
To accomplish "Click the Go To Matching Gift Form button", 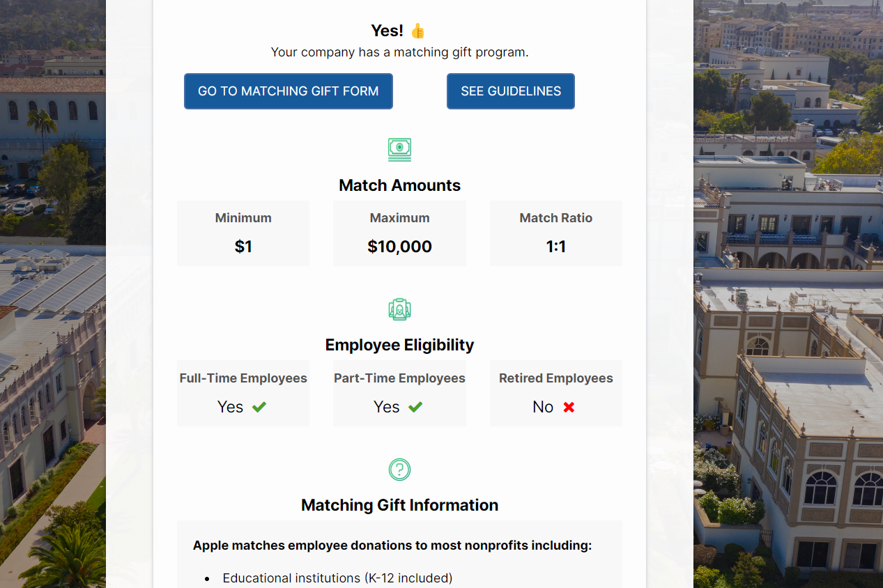I will point(289,91).
